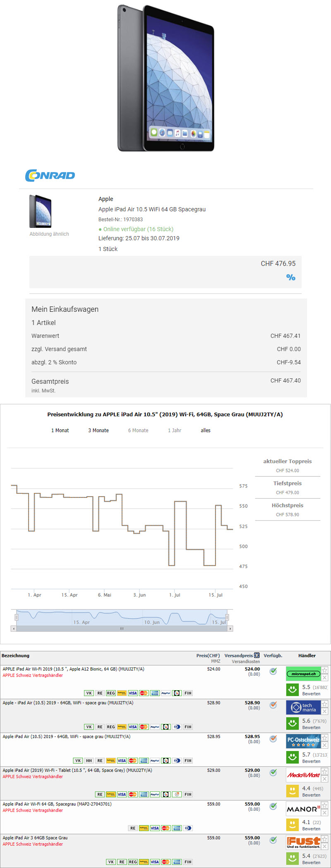Click the blue percent discount icon
Screen dimensions: 331x868
pyautogui.click(x=290, y=277)
